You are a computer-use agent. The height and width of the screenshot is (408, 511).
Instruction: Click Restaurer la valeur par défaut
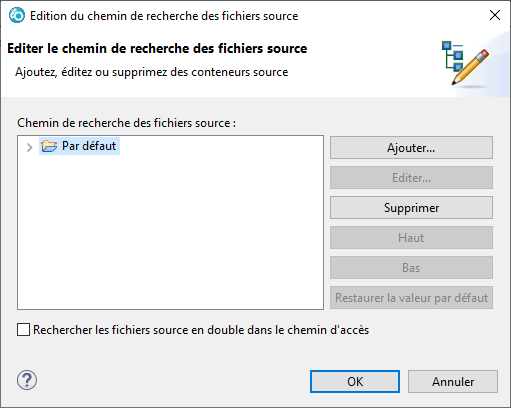pos(411,298)
